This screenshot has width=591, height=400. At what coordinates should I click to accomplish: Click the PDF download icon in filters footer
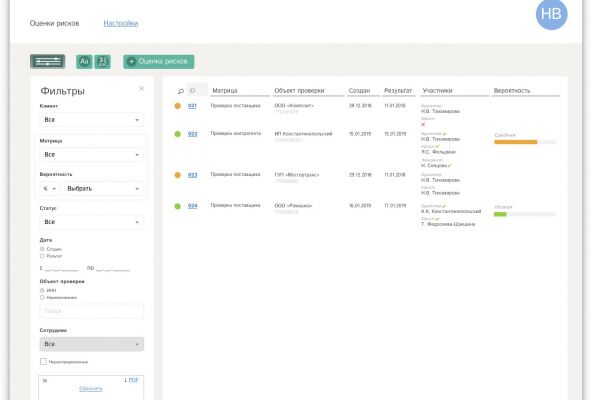[x=131, y=380]
